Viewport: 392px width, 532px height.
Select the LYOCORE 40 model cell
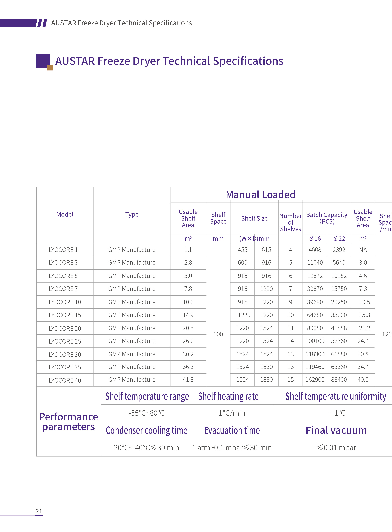click(65, 380)
